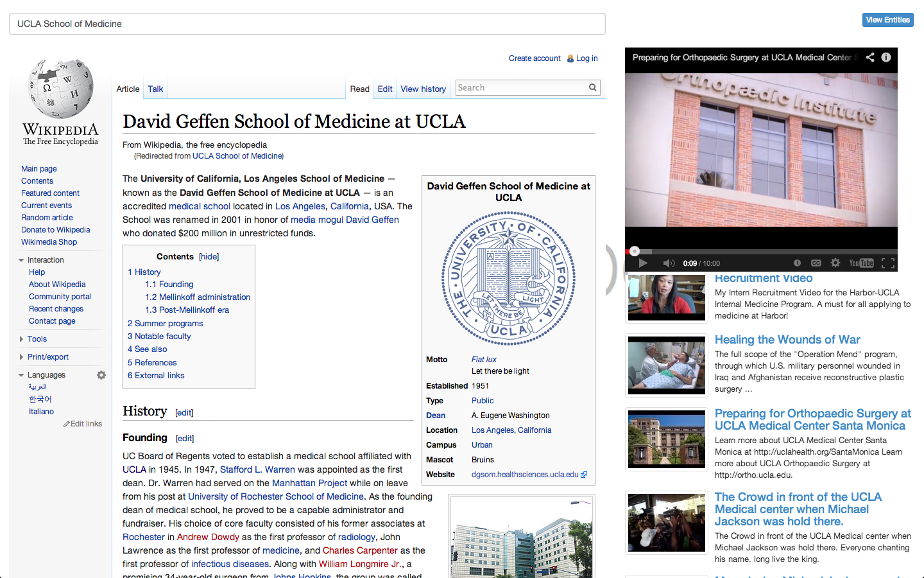Play the video with the play button
924x578 pixels.
click(643, 263)
